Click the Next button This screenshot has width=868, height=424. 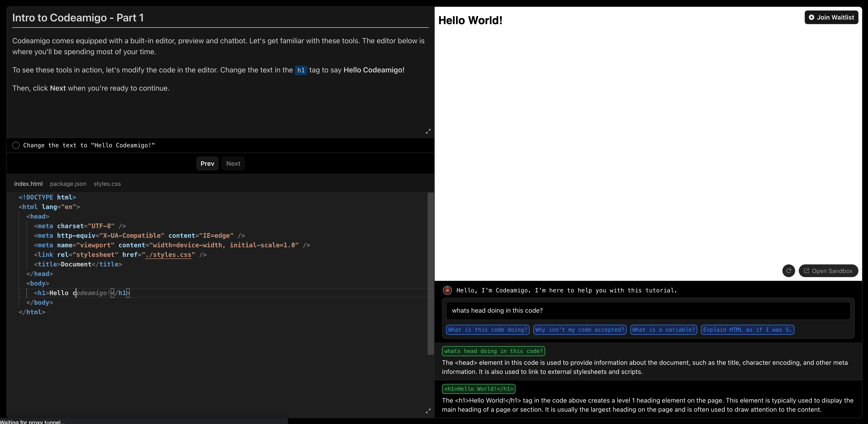point(233,163)
